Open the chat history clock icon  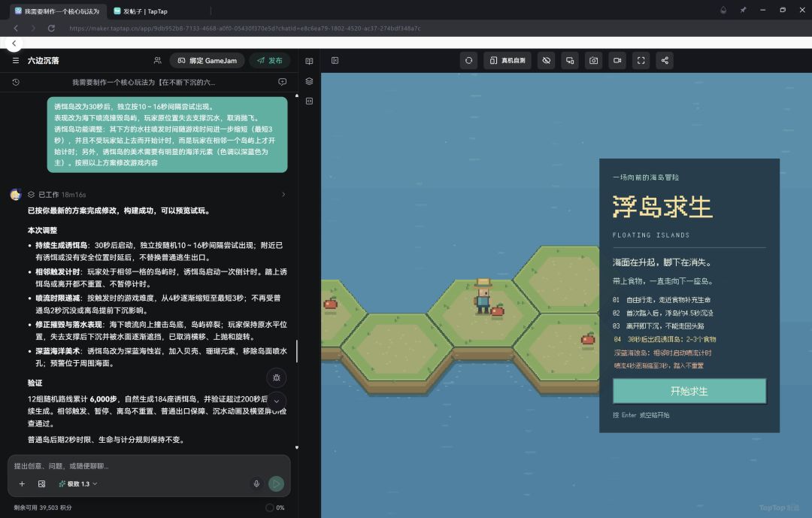(16, 82)
